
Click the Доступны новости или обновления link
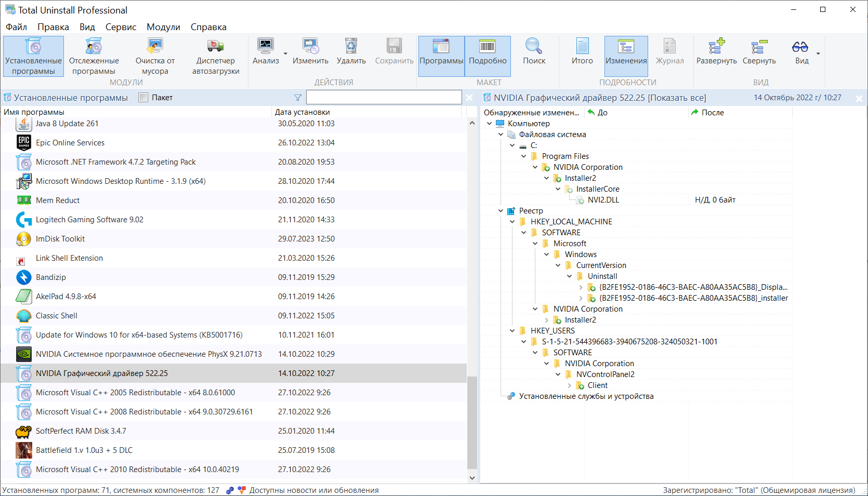point(314,490)
